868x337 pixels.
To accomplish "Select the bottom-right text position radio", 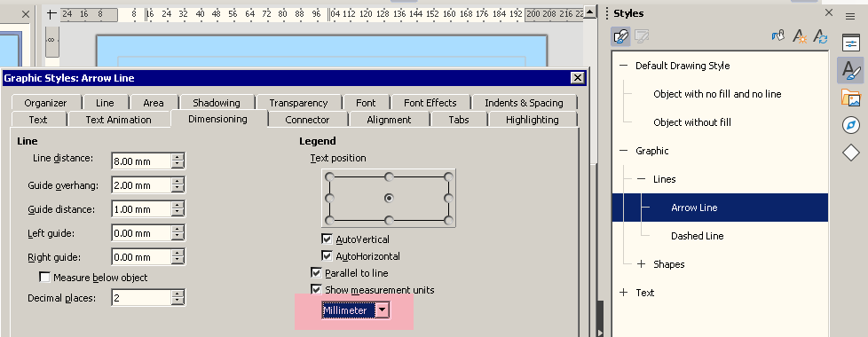I will pyautogui.click(x=448, y=220).
